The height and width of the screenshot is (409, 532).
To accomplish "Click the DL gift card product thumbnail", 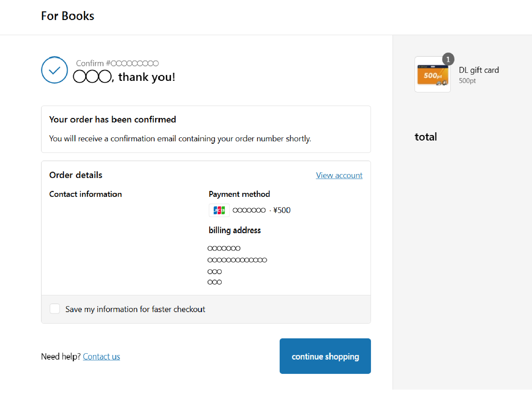I will pyautogui.click(x=433, y=74).
